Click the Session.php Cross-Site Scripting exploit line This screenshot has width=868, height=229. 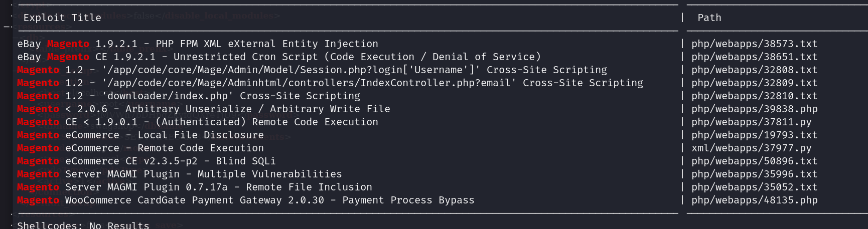tap(312, 70)
